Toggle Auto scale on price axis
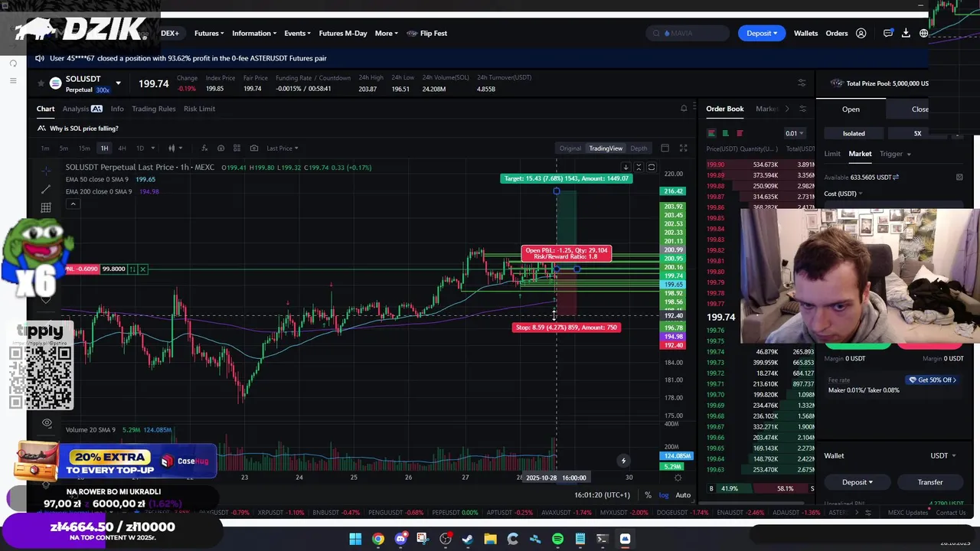Image resolution: width=980 pixels, height=551 pixels. click(683, 495)
